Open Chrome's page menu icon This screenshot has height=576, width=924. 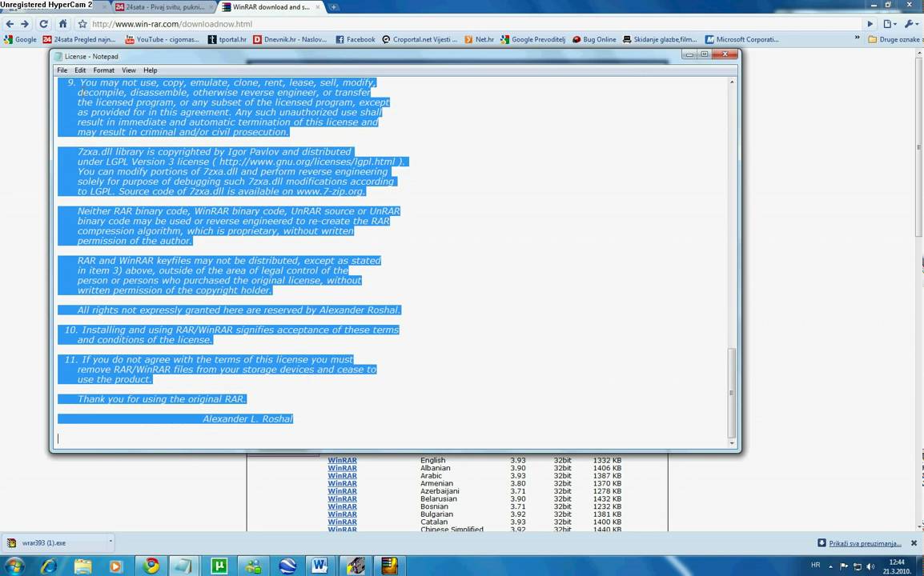tap(890, 24)
